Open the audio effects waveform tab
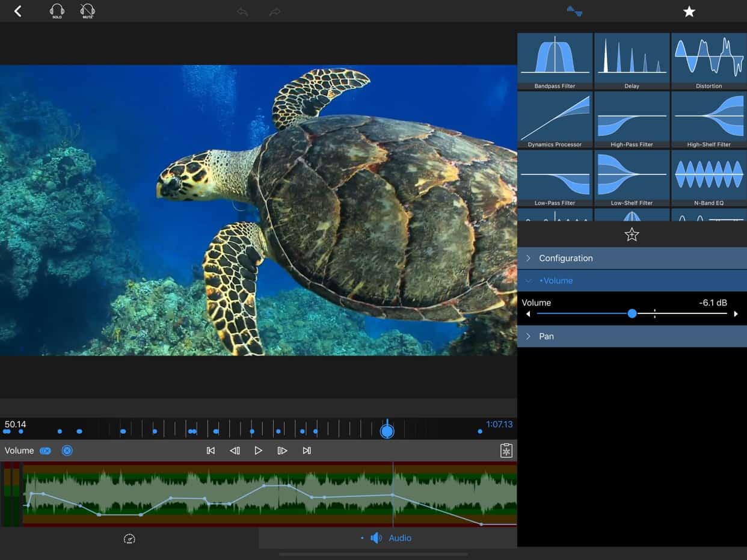 point(574,11)
